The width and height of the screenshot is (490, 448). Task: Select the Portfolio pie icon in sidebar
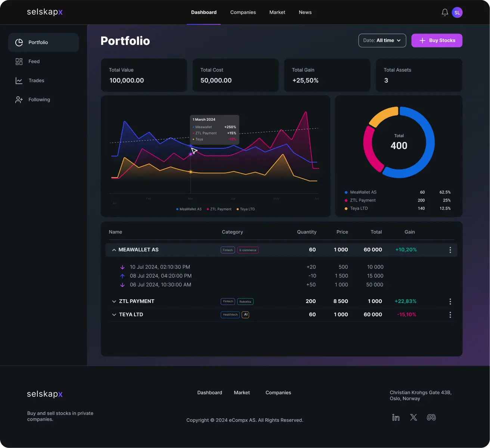coord(19,43)
